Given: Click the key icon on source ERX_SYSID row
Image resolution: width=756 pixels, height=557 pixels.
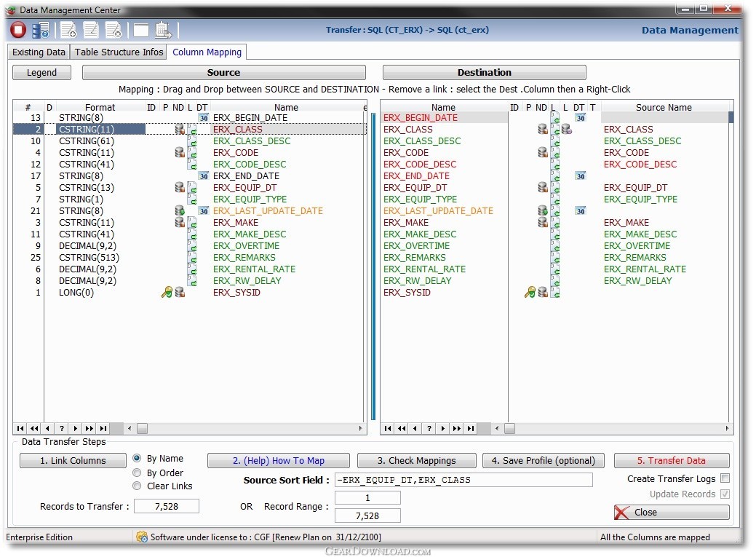Looking at the screenshot, I should click(x=167, y=292).
